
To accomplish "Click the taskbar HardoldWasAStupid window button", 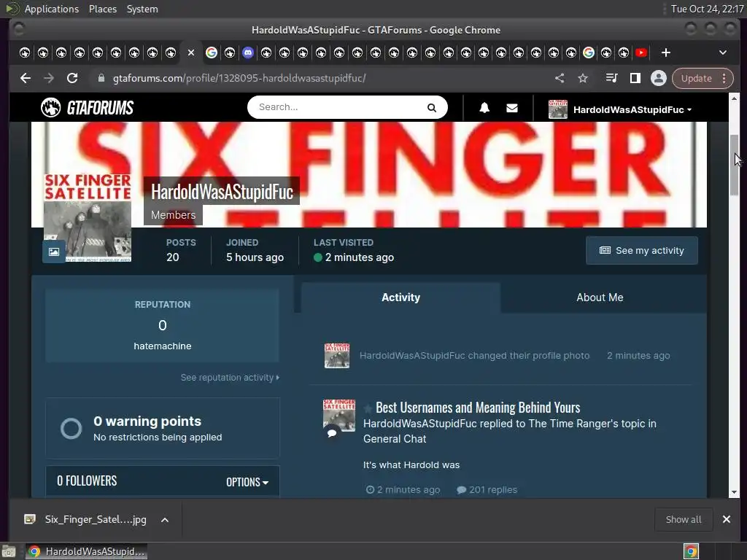I will (86, 551).
